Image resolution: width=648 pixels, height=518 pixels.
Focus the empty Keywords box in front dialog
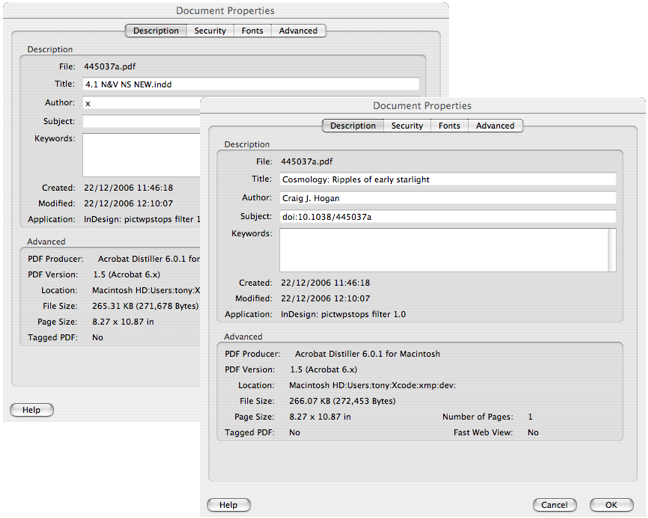coord(440,250)
